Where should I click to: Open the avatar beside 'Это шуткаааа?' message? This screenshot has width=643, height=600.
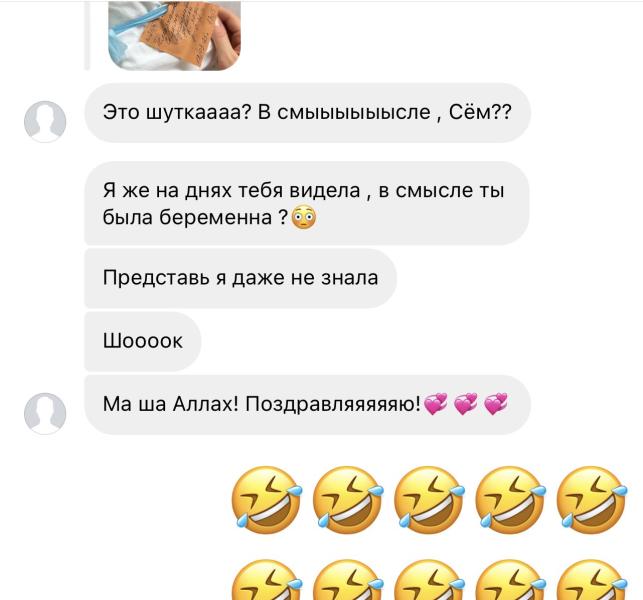[x=45, y=121]
